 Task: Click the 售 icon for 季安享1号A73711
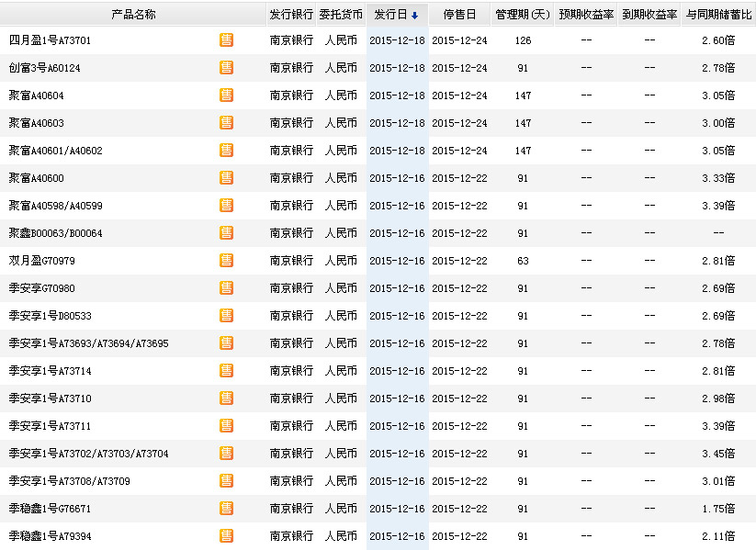pos(226,426)
